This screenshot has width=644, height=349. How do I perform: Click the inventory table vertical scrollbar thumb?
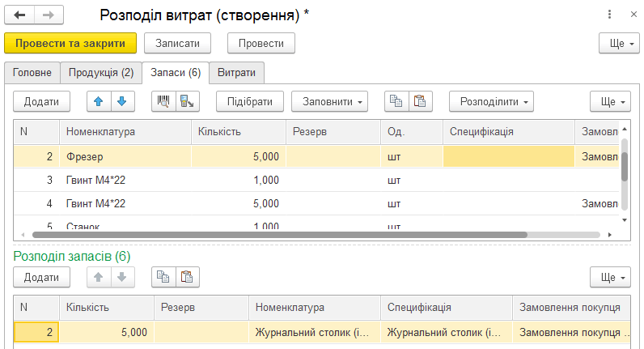(x=625, y=167)
